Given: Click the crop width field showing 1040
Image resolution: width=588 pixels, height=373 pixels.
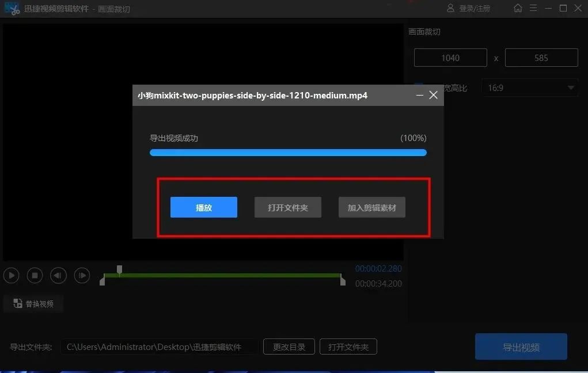Looking at the screenshot, I should pos(450,58).
